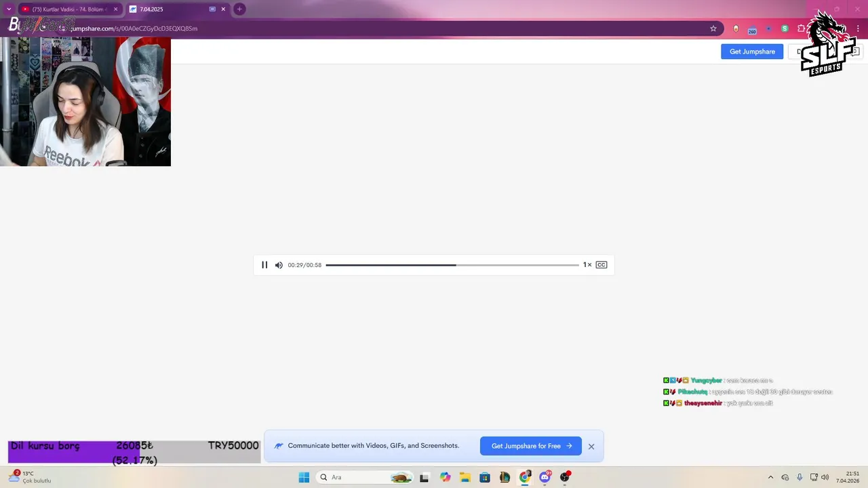Click chat message from theaysenehir
Viewport: 868px width, 488px height.
coord(718,403)
